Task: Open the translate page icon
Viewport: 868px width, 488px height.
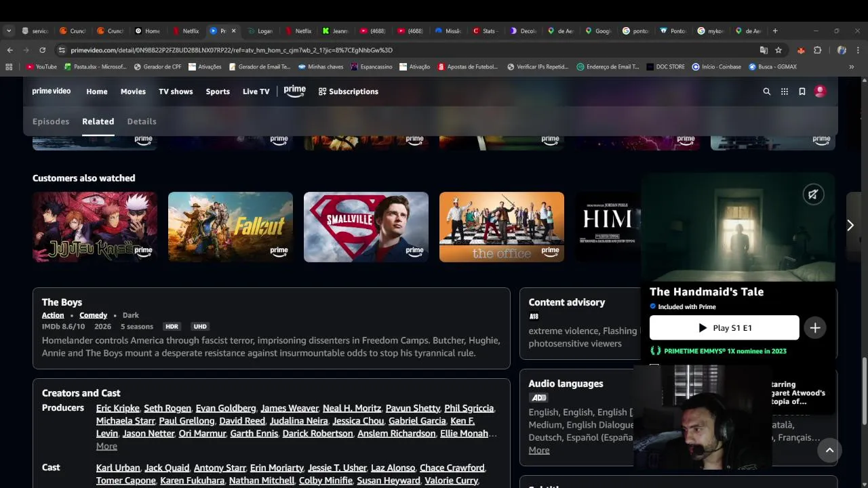Action: click(x=764, y=50)
